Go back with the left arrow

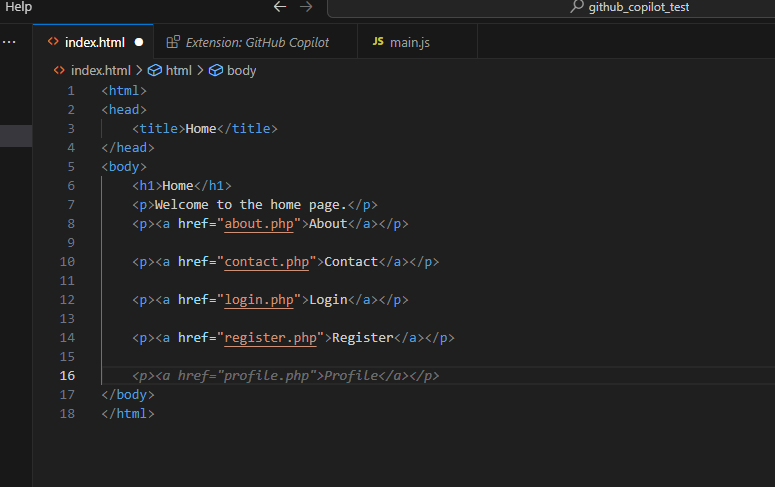[x=280, y=7]
